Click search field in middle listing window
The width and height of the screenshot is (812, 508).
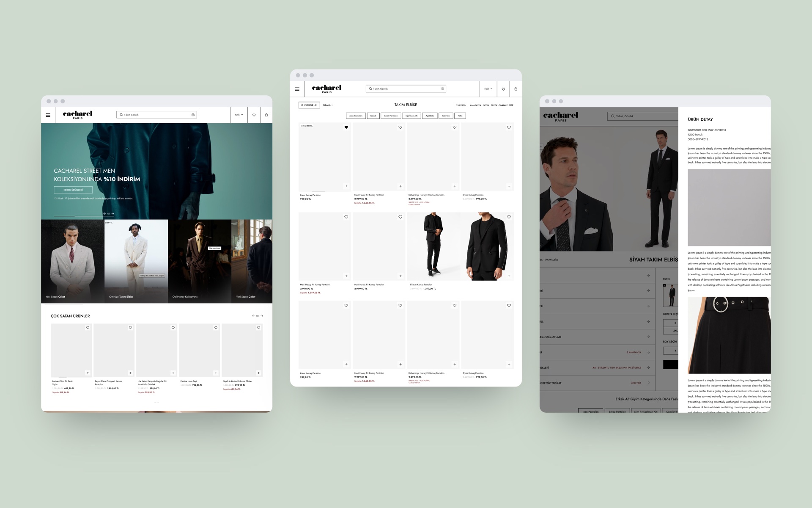click(x=406, y=89)
